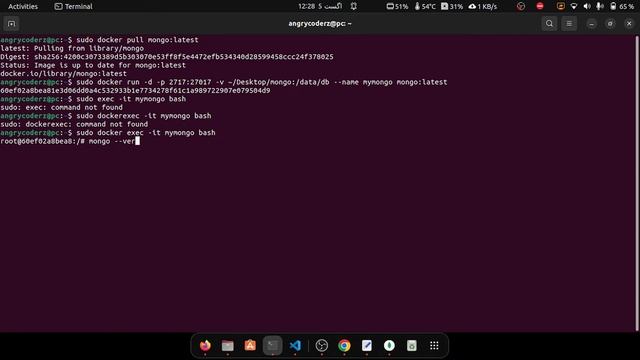Click the red do-not-disturb tray icon
The image size is (640, 360).
[540, 6]
